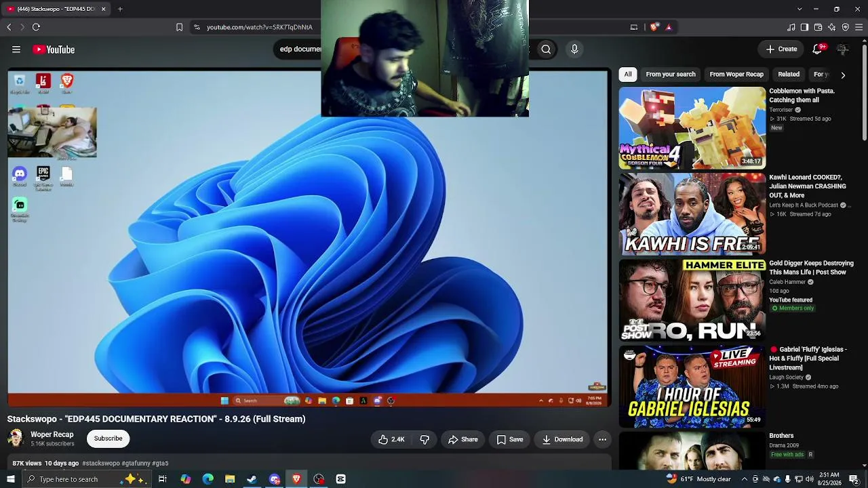Select the From Woper Recap chip
Image resolution: width=868 pixels, height=488 pixels.
[x=736, y=75]
